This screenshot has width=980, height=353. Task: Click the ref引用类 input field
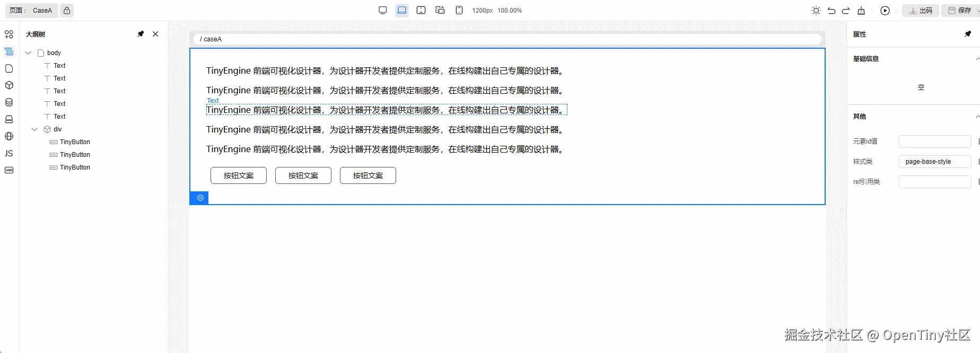(x=935, y=182)
